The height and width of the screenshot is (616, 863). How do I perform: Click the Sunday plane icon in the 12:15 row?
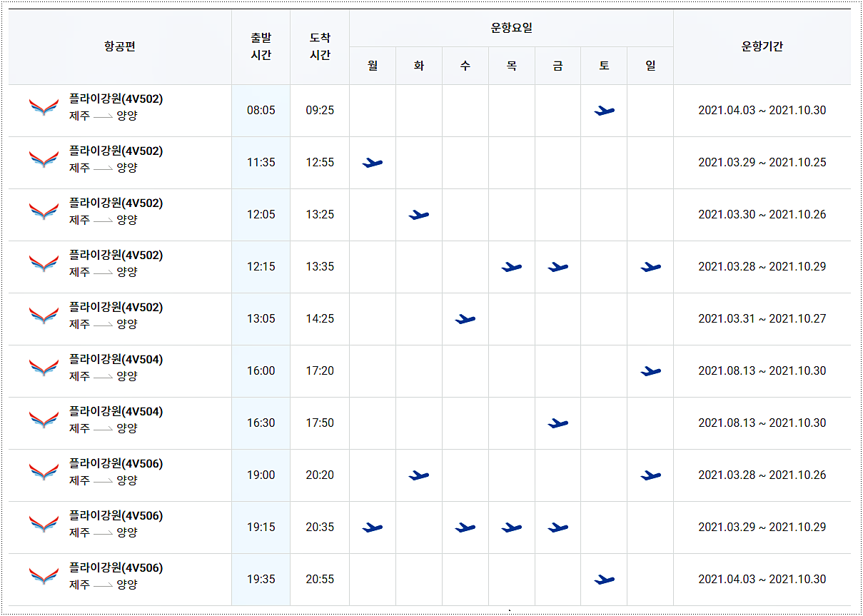tap(650, 267)
